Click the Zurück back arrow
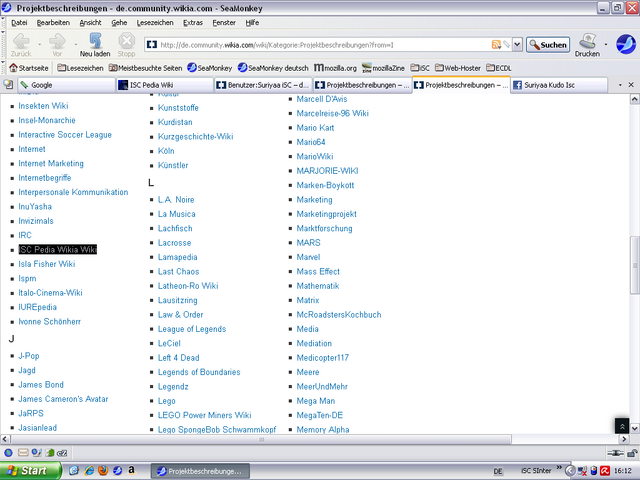Screen dimensions: 640x480 [21, 44]
